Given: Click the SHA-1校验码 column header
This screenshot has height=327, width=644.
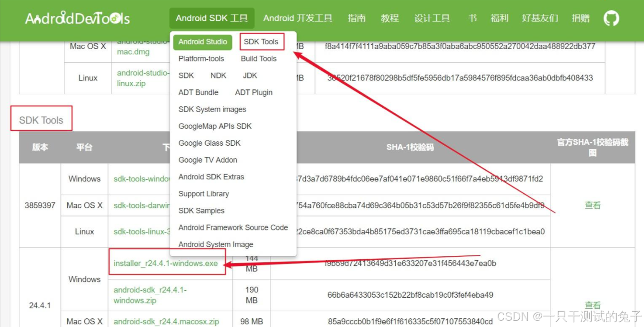Looking at the screenshot, I should 410,147.
